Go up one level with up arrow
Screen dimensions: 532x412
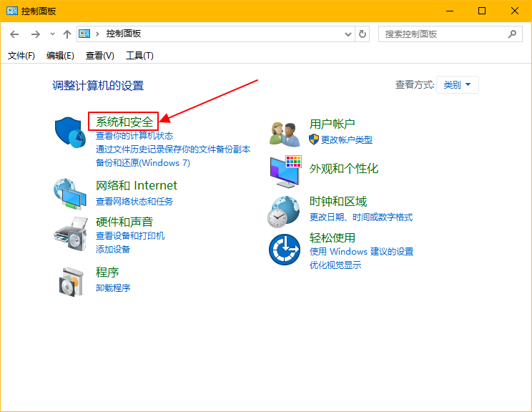pos(67,34)
